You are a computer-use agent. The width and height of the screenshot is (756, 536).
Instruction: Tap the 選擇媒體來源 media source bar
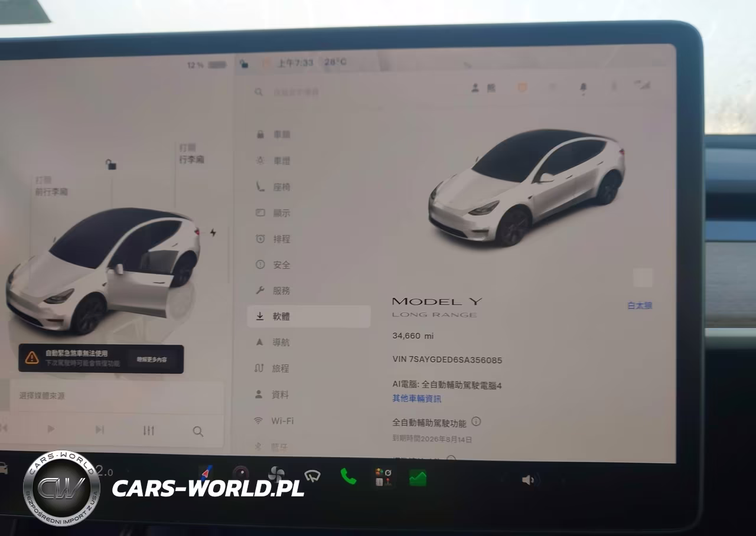(117, 397)
